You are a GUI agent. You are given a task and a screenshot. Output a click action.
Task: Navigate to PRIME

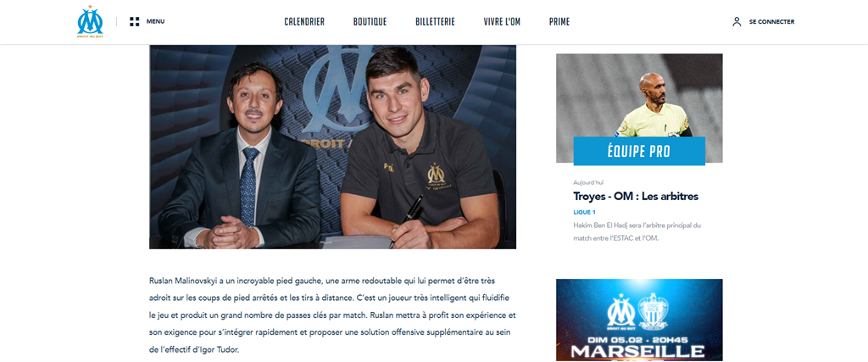pyautogui.click(x=559, y=21)
